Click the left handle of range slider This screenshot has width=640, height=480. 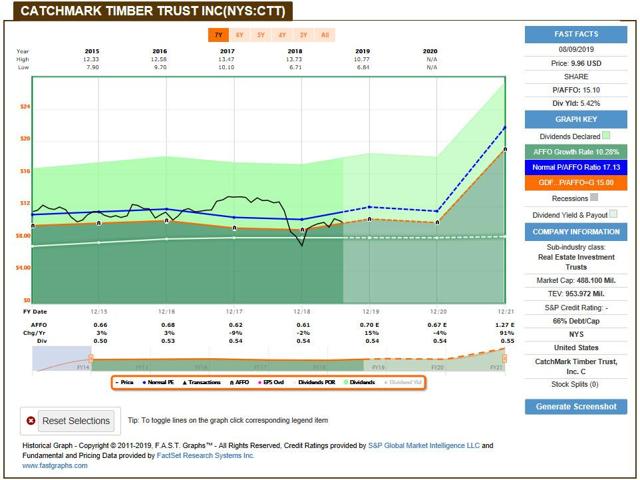tap(91, 358)
